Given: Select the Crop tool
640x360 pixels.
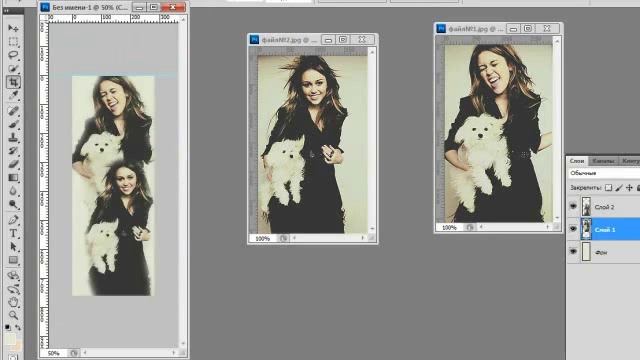Looking at the screenshot, I should (13, 82).
